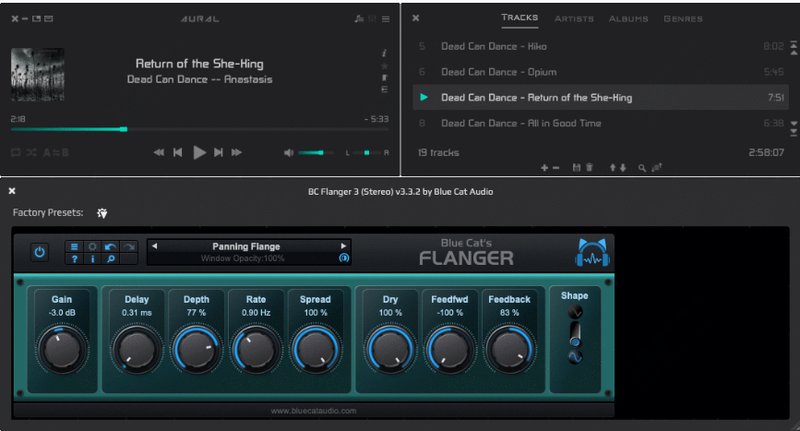
Task: Open the Genres tab
Action: click(x=683, y=18)
